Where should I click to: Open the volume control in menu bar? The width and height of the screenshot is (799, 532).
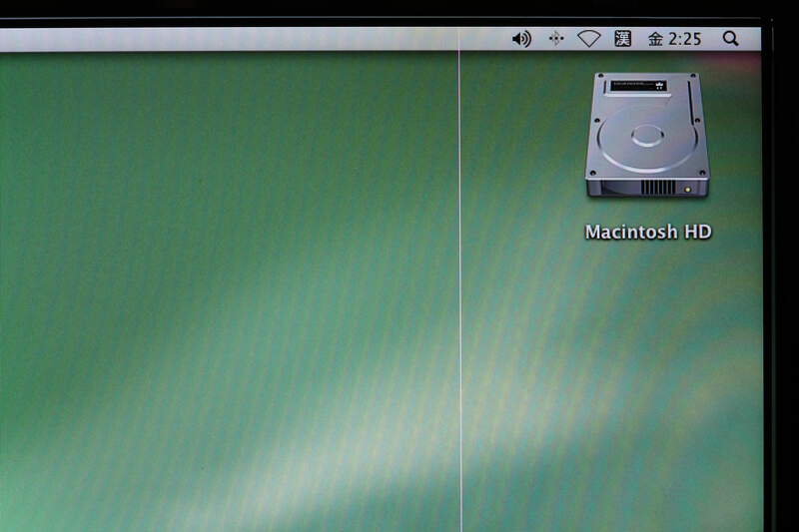[x=521, y=39]
